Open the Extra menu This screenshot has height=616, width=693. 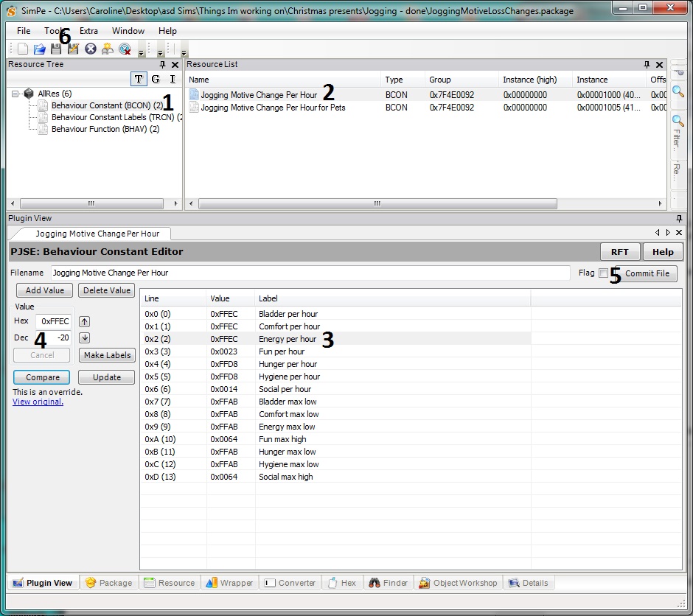pyautogui.click(x=88, y=31)
